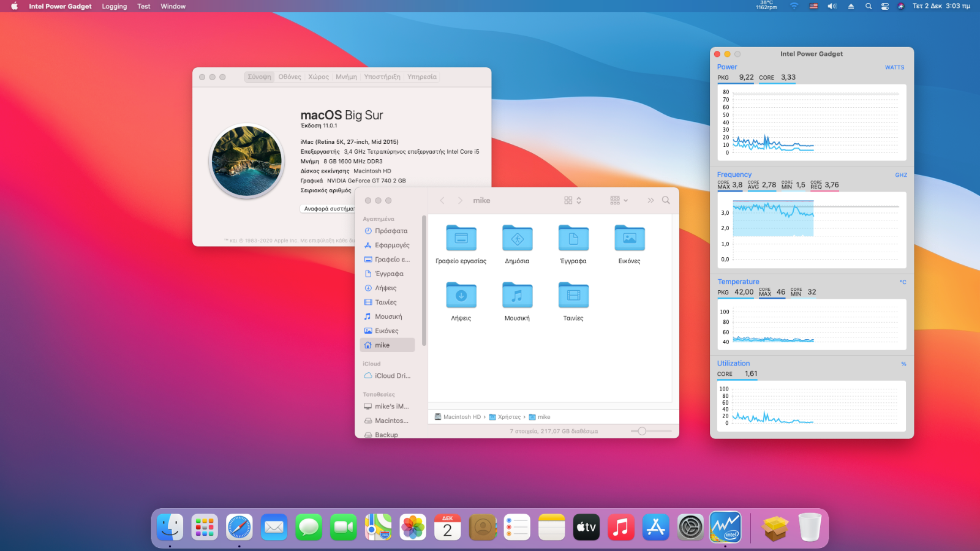Screen dimensions: 980x551
Task: Launch FaceTime from the Dock
Action: point(344,527)
